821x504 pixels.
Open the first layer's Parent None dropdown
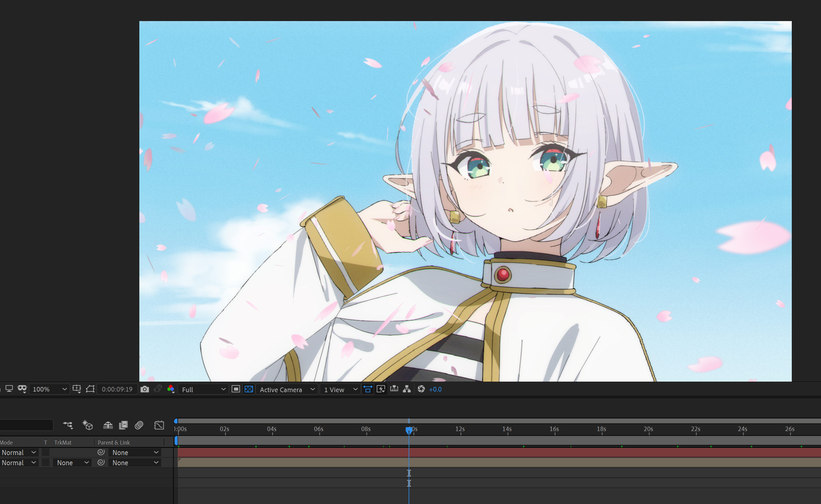point(135,453)
